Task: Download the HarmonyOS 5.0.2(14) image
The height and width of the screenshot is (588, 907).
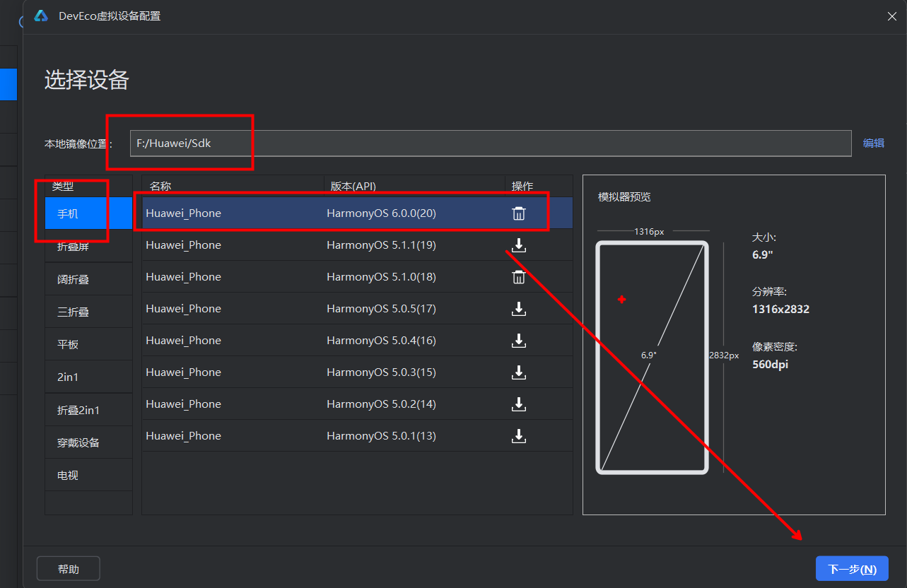Action: click(518, 404)
